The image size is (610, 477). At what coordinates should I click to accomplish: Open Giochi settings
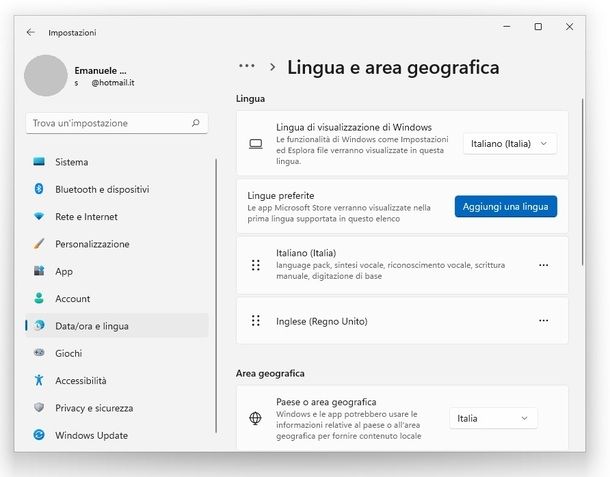(117, 353)
